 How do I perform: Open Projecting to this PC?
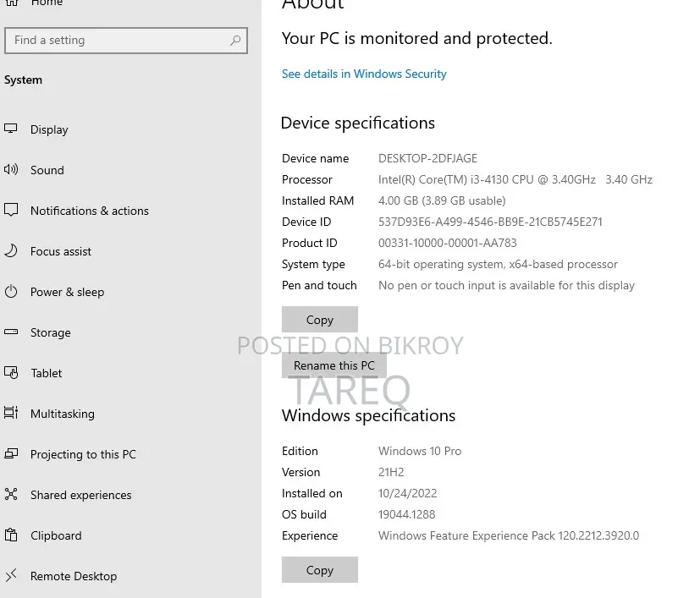pos(83,454)
